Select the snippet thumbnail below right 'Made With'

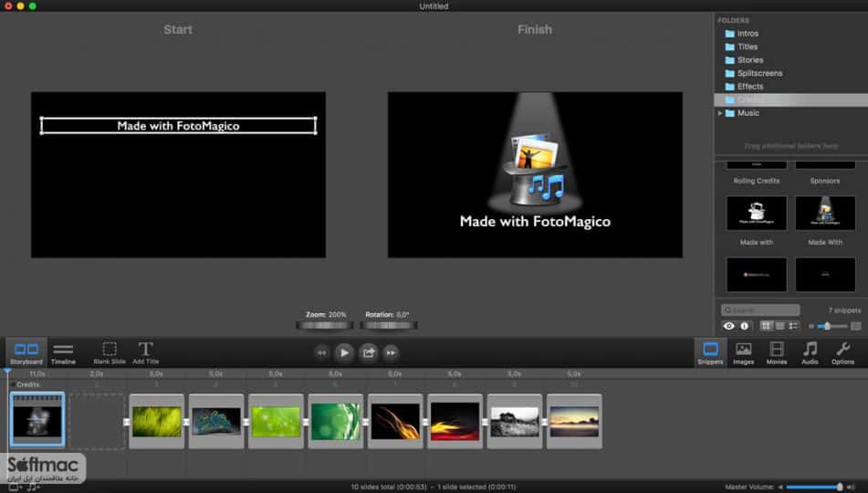(825, 274)
